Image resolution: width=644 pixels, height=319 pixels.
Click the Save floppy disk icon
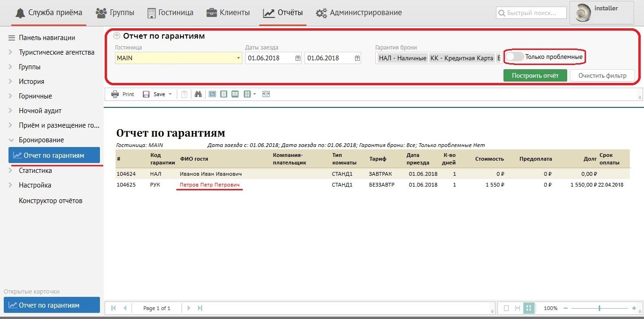tap(146, 94)
